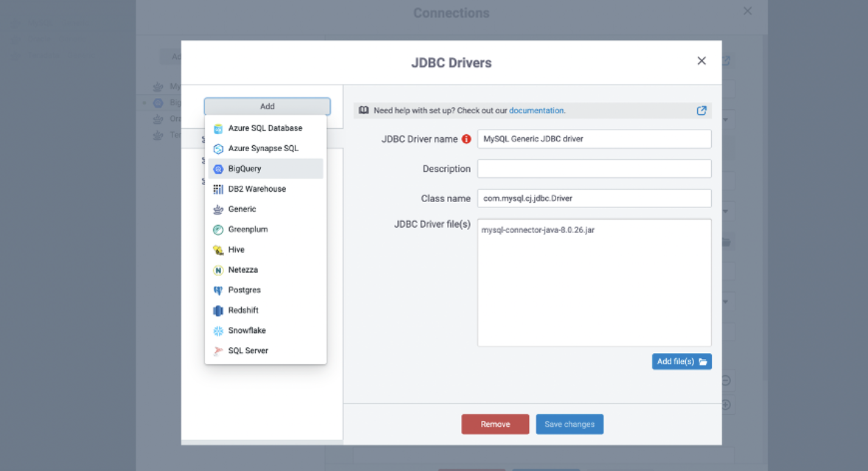Click the Greenplum icon

[x=218, y=230]
